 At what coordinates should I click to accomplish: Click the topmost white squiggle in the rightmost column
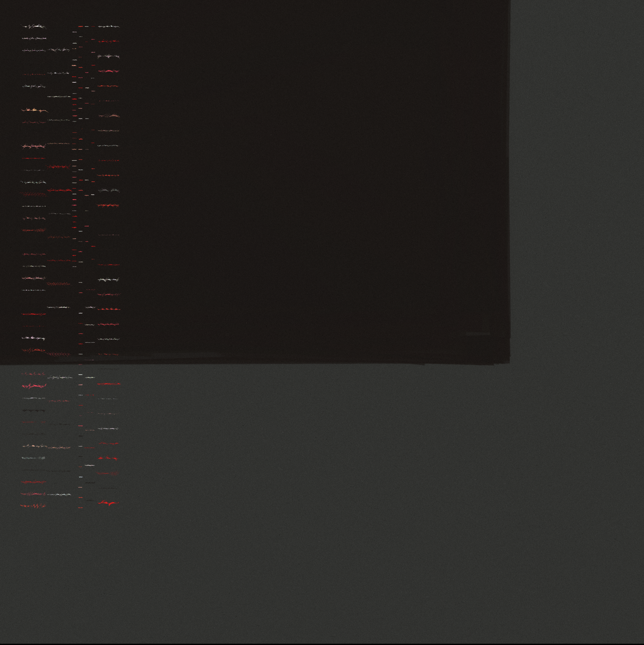coord(108,26)
